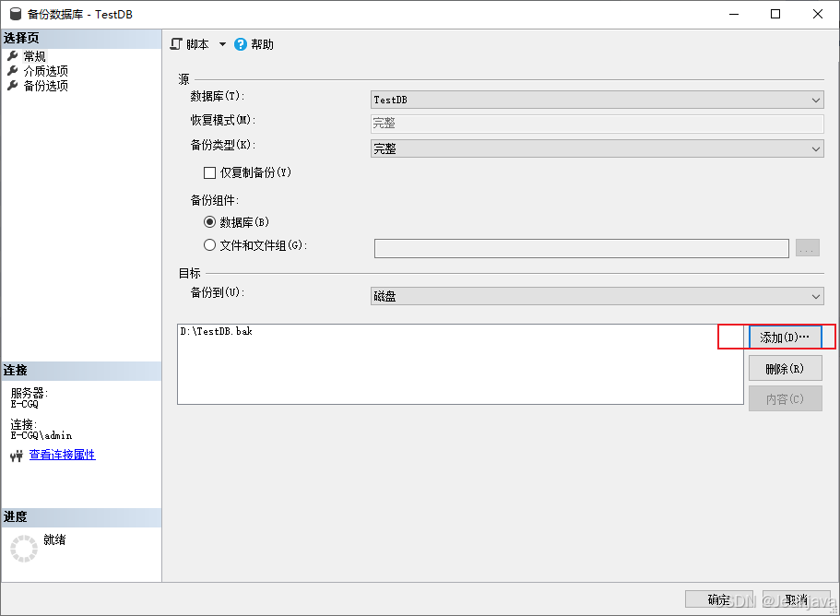Close the 备份数据库 dialog window
840x616 pixels.
pos(818,14)
